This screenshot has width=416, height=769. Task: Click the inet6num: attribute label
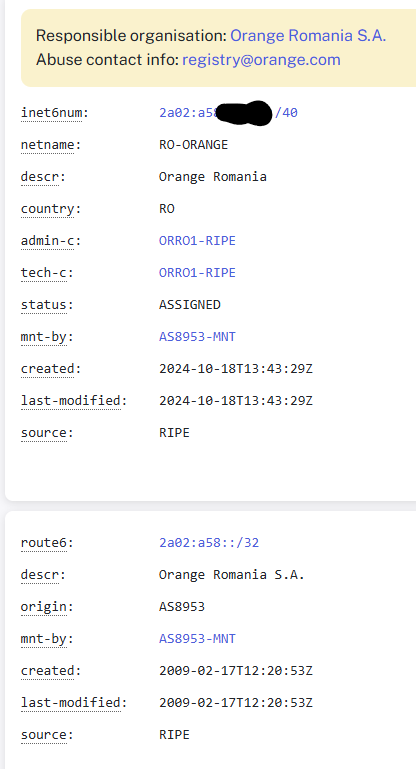[54, 113]
